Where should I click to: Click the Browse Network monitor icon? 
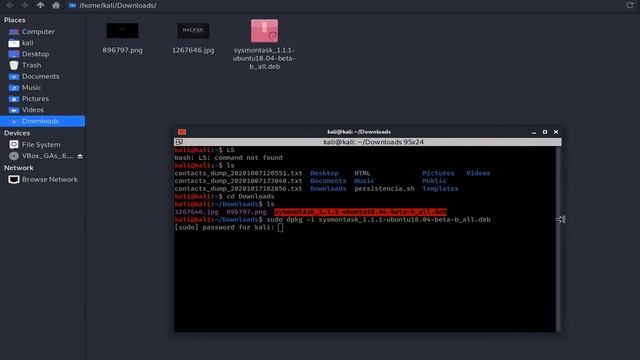click(14, 180)
